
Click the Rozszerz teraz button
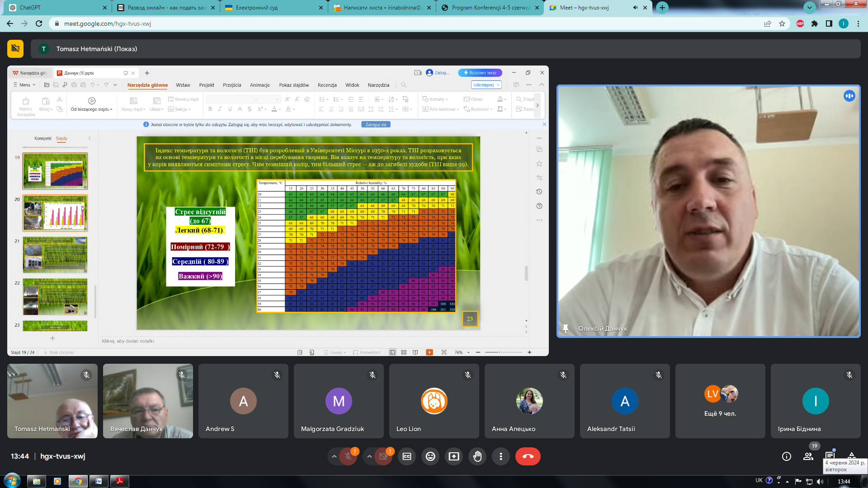(480, 73)
